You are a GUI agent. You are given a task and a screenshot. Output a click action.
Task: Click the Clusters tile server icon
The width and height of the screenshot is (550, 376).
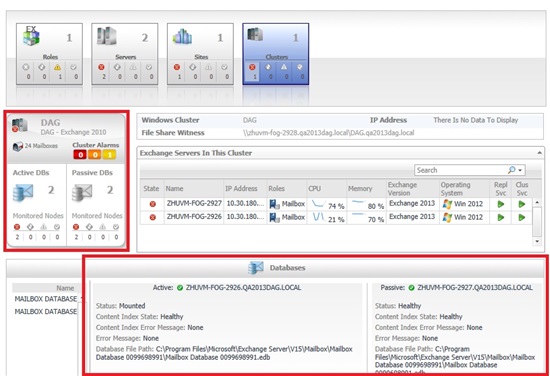[255, 34]
